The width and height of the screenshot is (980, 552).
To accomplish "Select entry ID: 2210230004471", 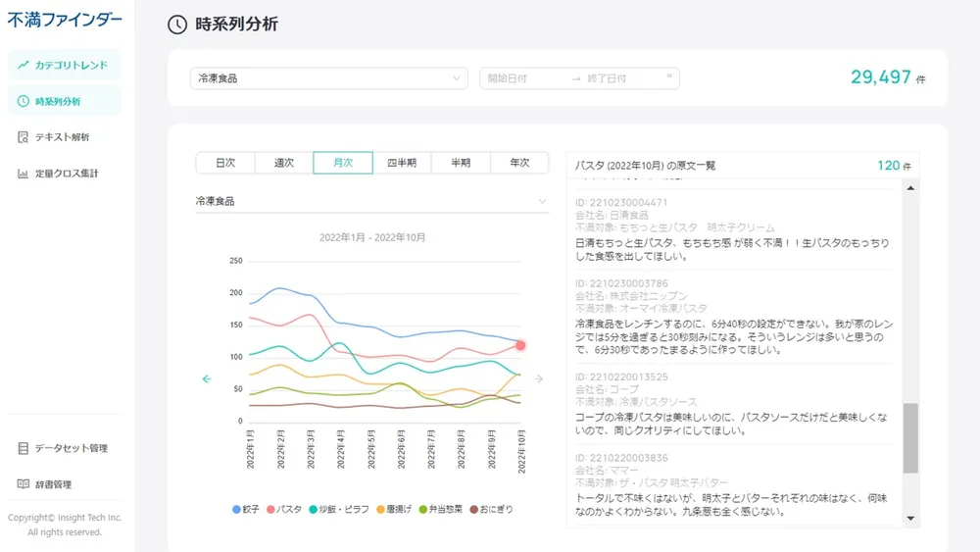I will (621, 203).
